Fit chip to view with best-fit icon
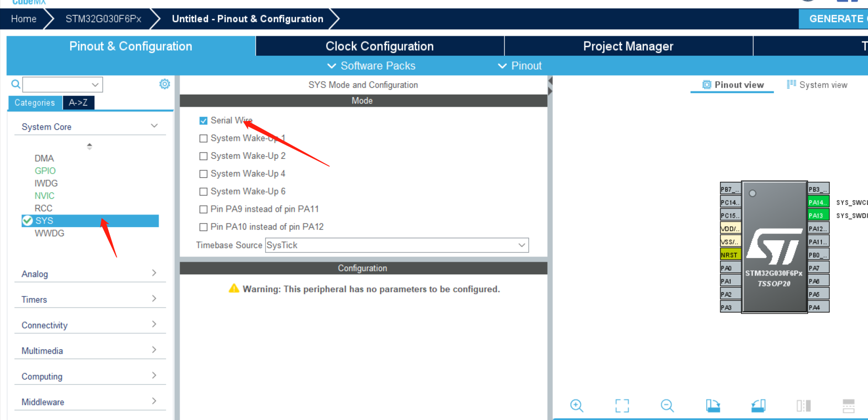 coord(622,405)
